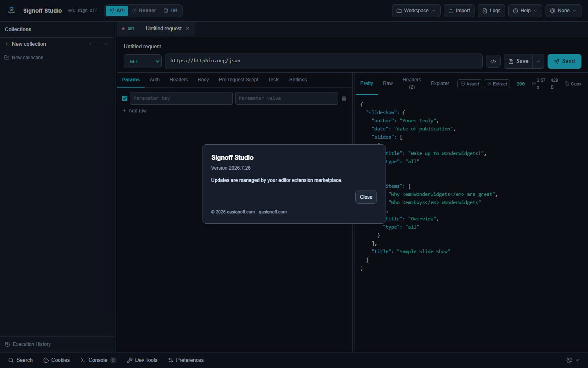Toggle the parameter row checkbox

[125, 98]
